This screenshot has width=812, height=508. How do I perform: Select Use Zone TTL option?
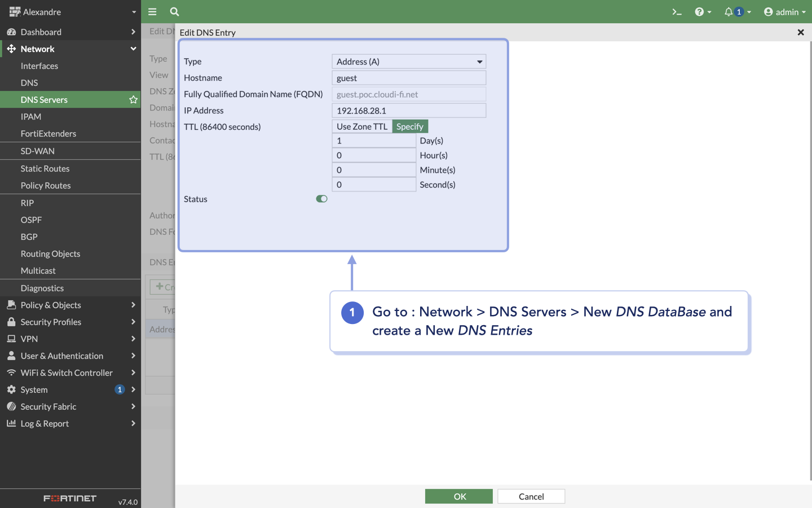point(361,126)
